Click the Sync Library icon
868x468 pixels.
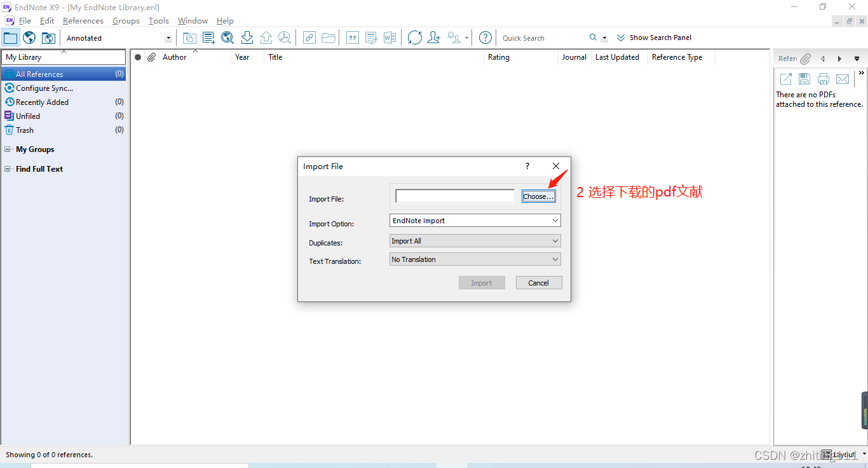pos(415,38)
